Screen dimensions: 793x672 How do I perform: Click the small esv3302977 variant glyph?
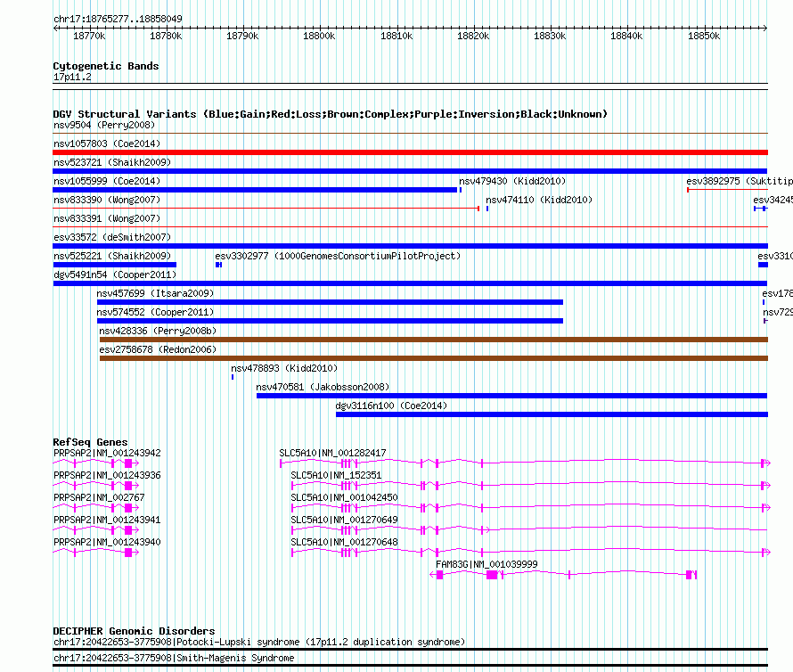(x=217, y=265)
